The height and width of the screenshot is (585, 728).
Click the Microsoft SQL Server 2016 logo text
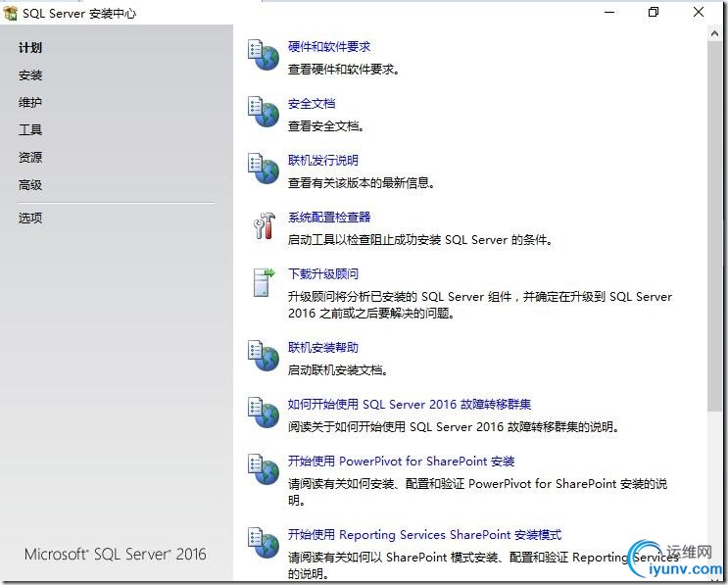coord(116,554)
